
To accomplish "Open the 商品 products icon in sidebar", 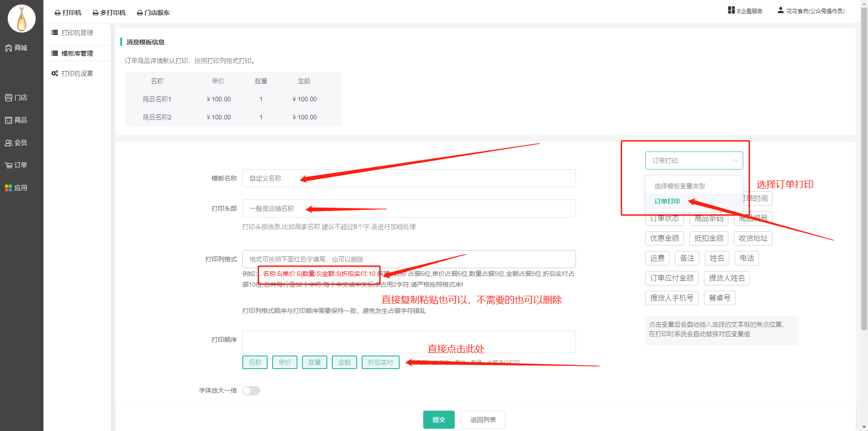I will point(9,120).
